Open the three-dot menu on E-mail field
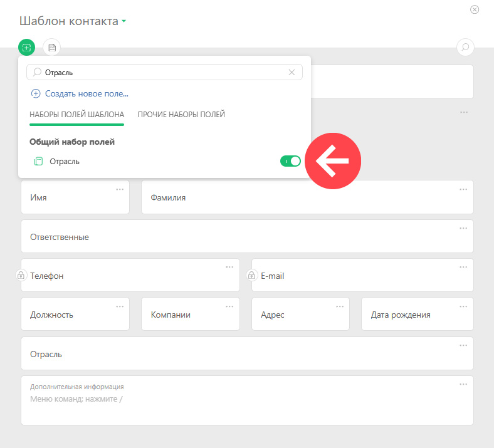Image resolution: width=494 pixels, height=448 pixels. pyautogui.click(x=463, y=267)
